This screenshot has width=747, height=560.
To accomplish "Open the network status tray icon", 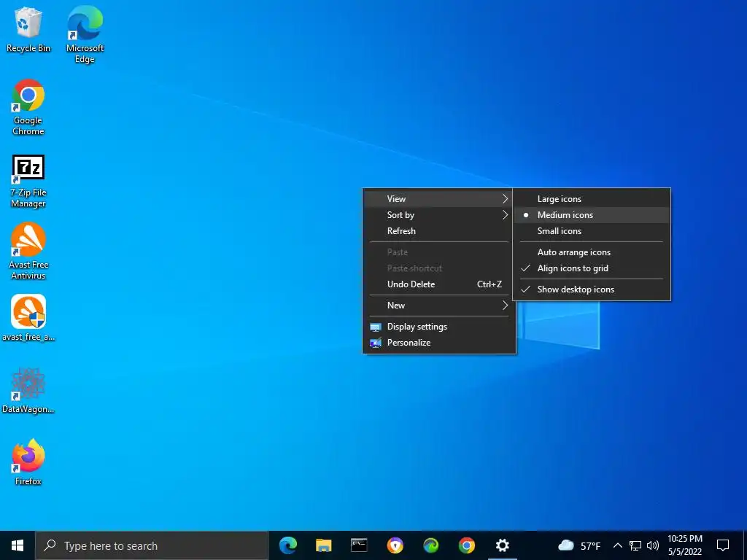I will 635,545.
